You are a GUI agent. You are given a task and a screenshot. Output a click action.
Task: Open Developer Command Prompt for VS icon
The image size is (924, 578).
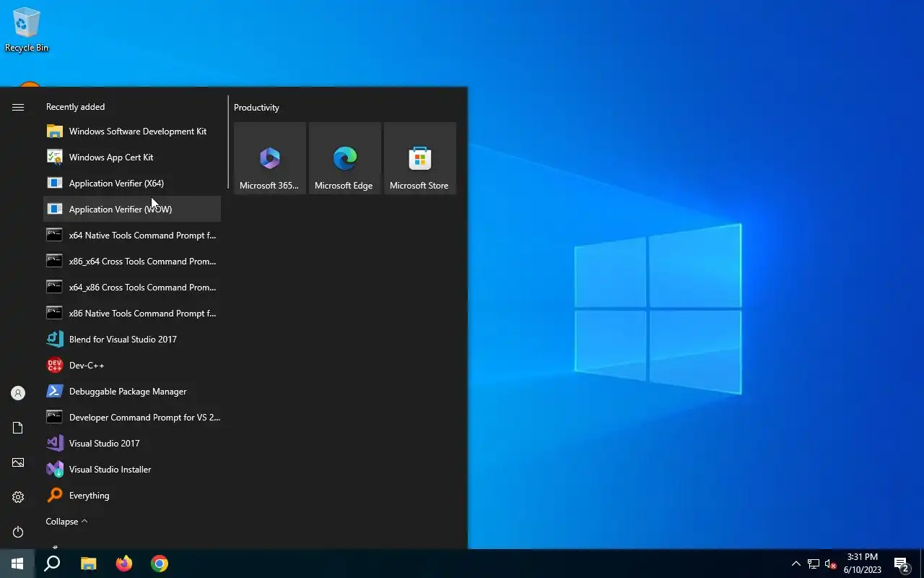click(x=55, y=418)
